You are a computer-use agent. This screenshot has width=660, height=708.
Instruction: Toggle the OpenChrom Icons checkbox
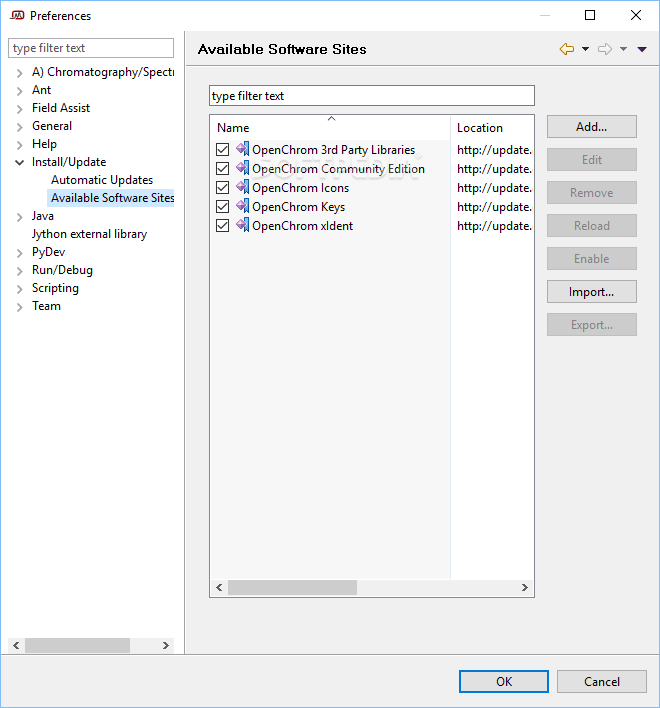(223, 187)
